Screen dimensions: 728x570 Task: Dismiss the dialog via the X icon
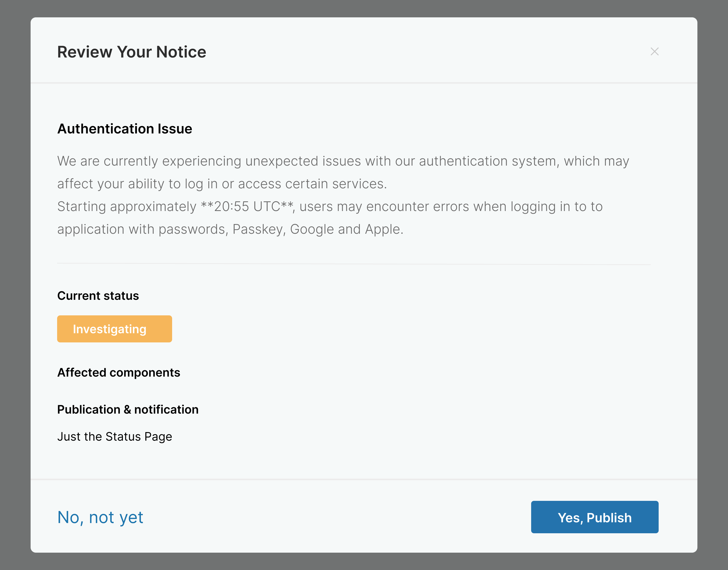[655, 52]
